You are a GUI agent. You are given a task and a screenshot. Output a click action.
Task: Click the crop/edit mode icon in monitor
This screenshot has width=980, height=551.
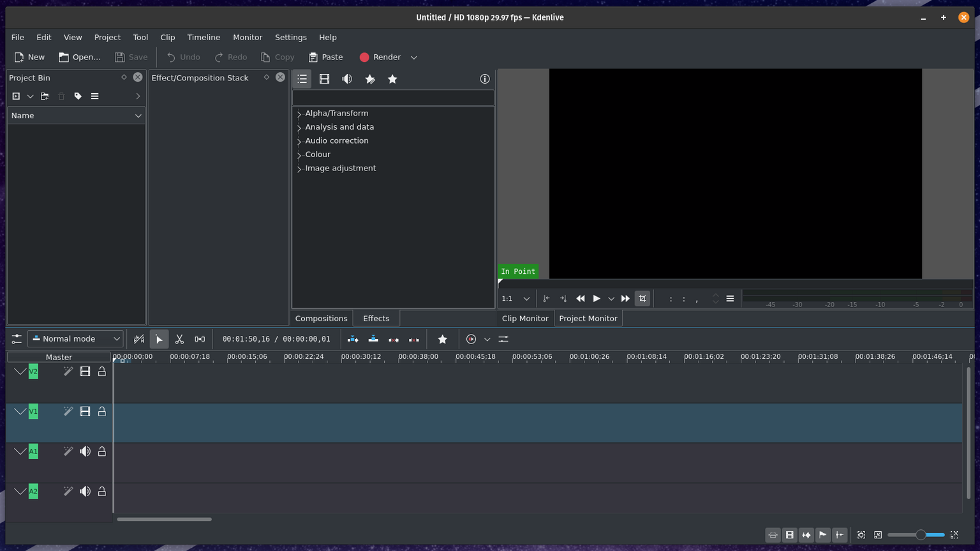coord(642,298)
